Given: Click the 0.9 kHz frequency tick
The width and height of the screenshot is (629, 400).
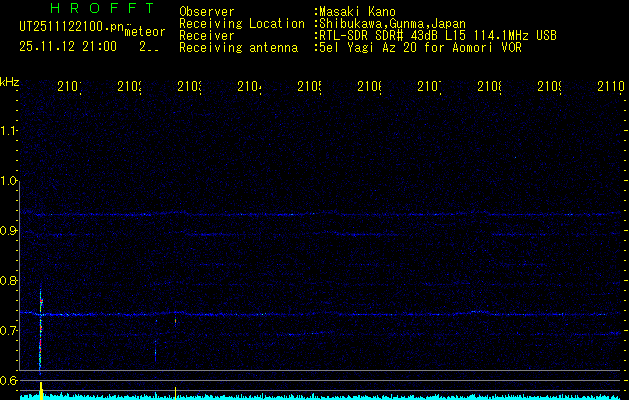Looking at the screenshot, I should (x=9, y=231).
